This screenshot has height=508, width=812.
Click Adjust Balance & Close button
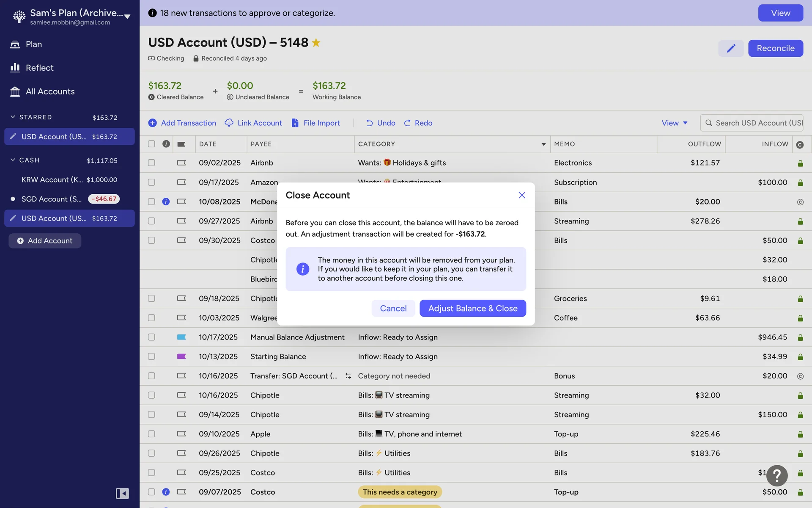point(472,308)
